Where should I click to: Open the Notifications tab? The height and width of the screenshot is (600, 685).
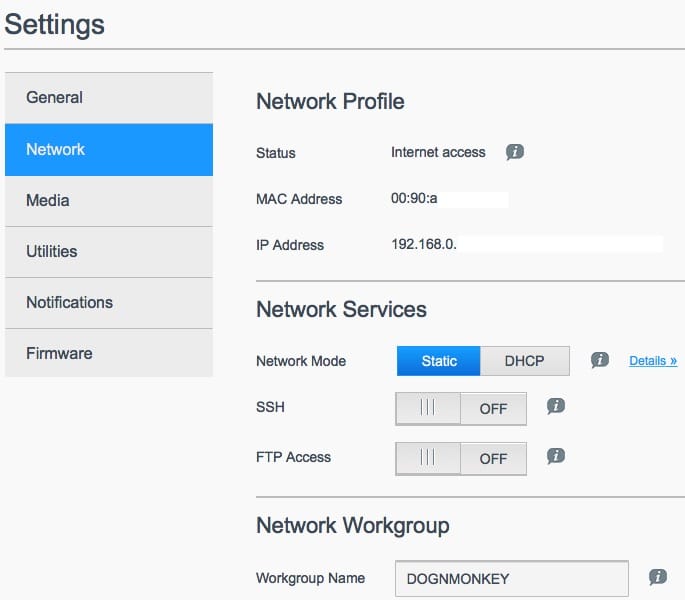[x=109, y=303]
